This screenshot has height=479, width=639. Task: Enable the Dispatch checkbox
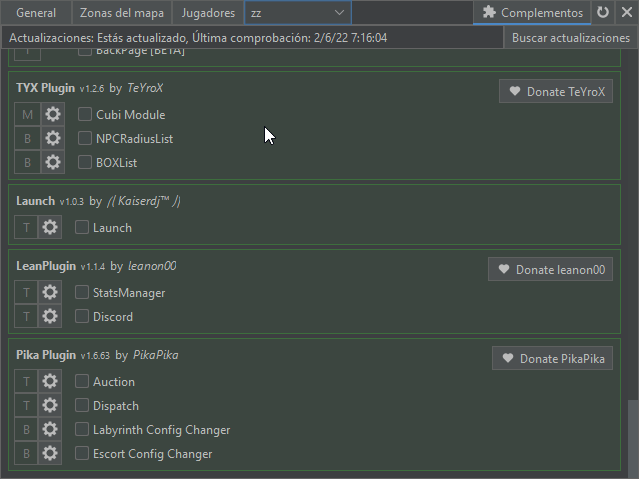83,406
